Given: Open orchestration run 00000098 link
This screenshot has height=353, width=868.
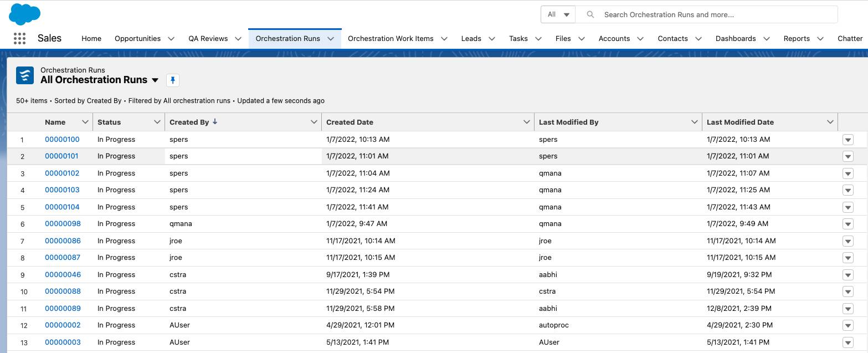Looking at the screenshot, I should [x=63, y=224].
